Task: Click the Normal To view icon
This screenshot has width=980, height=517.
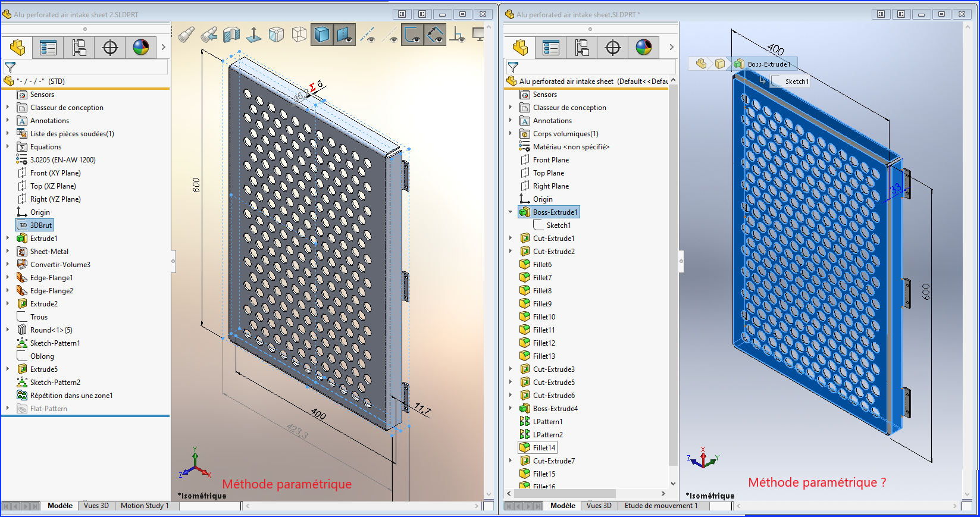Action: 254,35
